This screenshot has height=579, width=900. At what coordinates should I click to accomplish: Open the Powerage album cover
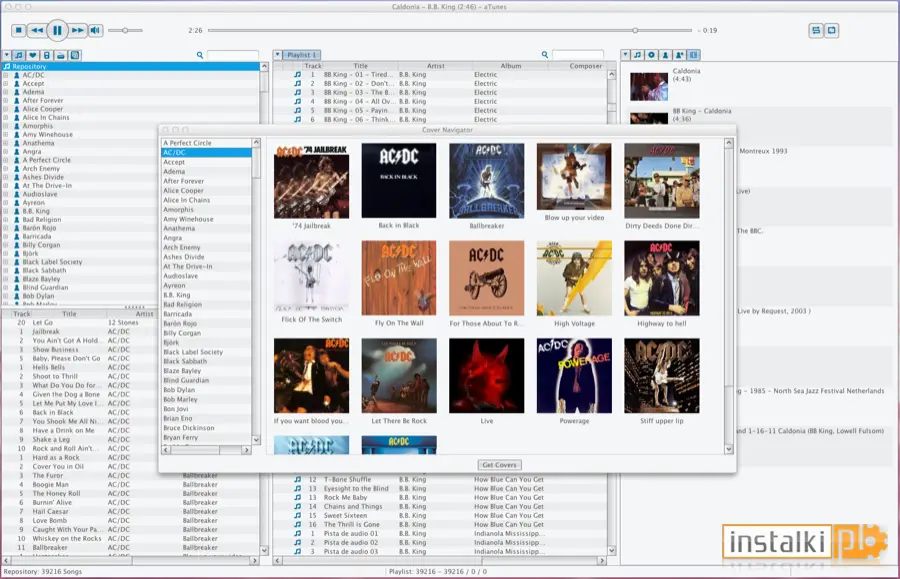574,376
